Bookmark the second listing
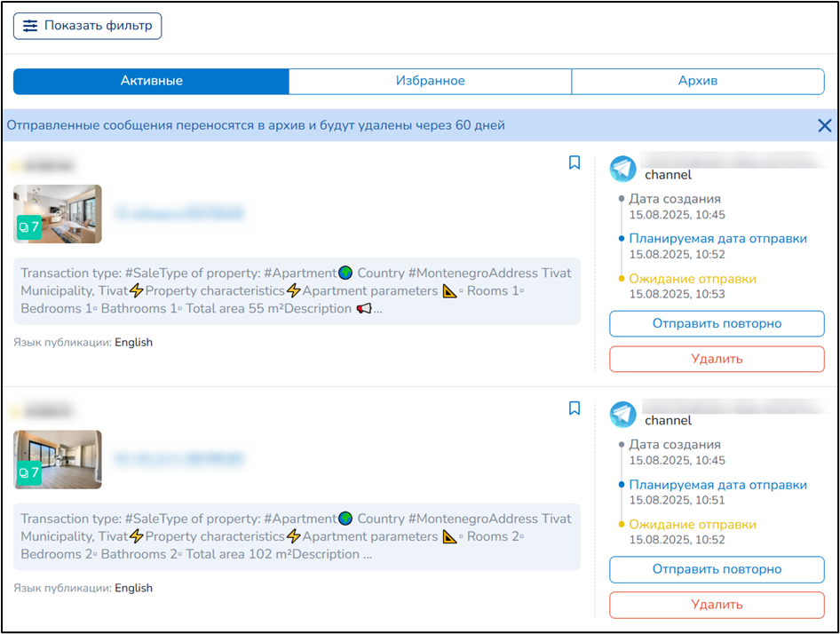840x634 pixels. (575, 408)
